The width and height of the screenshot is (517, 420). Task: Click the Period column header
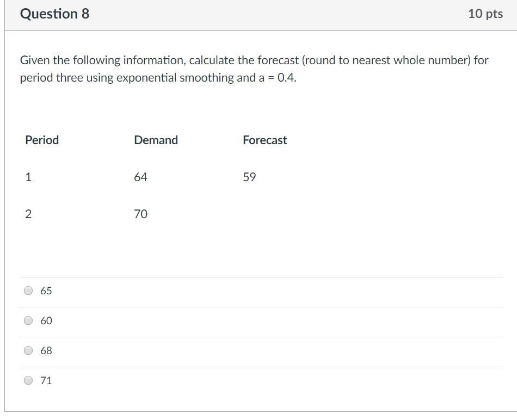pyautogui.click(x=42, y=140)
